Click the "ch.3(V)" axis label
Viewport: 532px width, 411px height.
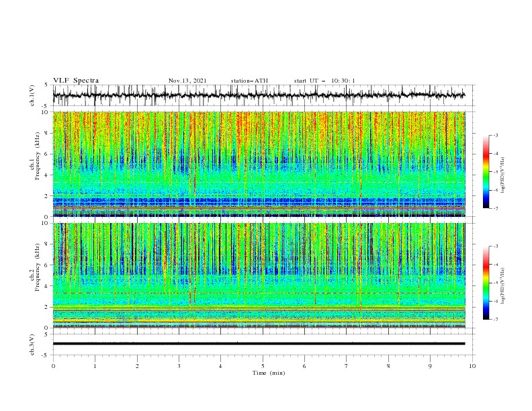(x=32, y=345)
